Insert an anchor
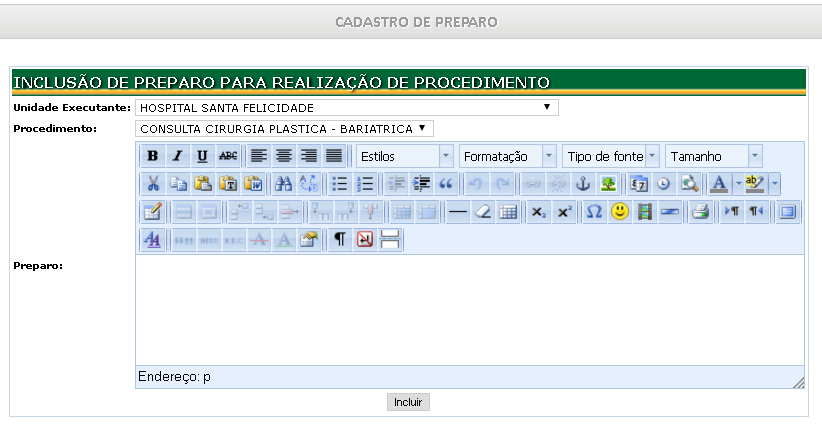Screen dimensions: 822x427 pyautogui.click(x=583, y=184)
